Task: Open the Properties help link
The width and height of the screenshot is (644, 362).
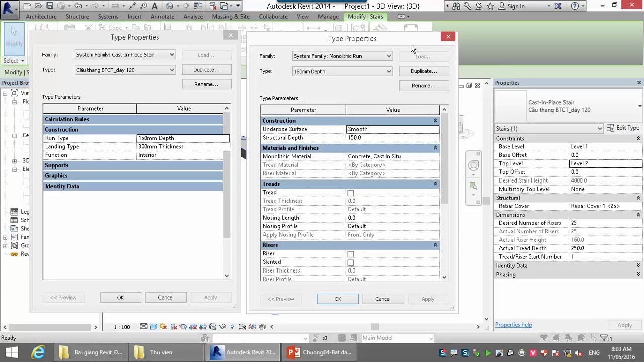Action: (514, 325)
